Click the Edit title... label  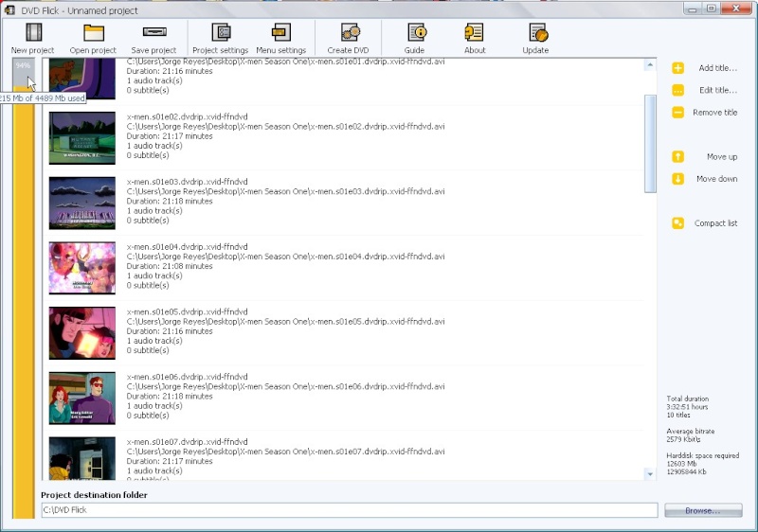click(718, 90)
